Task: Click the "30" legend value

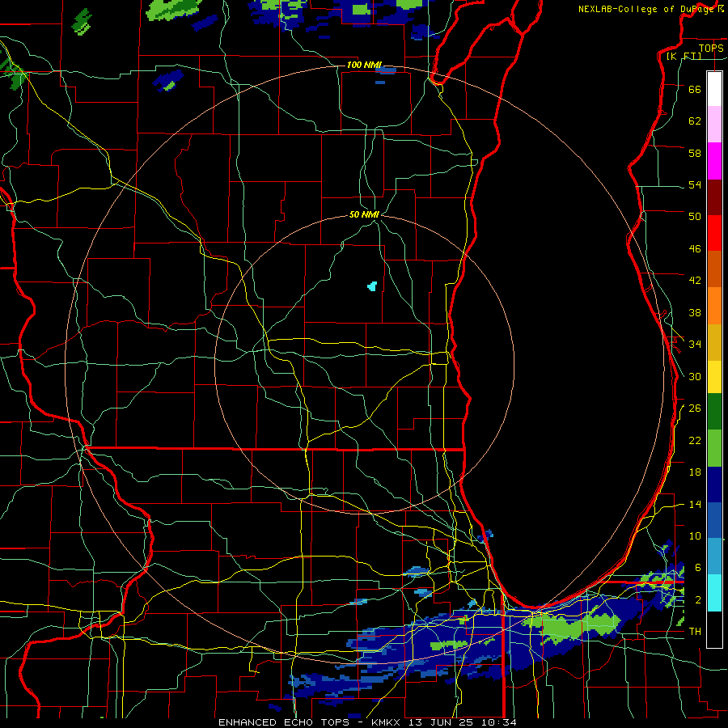Action: (695, 376)
